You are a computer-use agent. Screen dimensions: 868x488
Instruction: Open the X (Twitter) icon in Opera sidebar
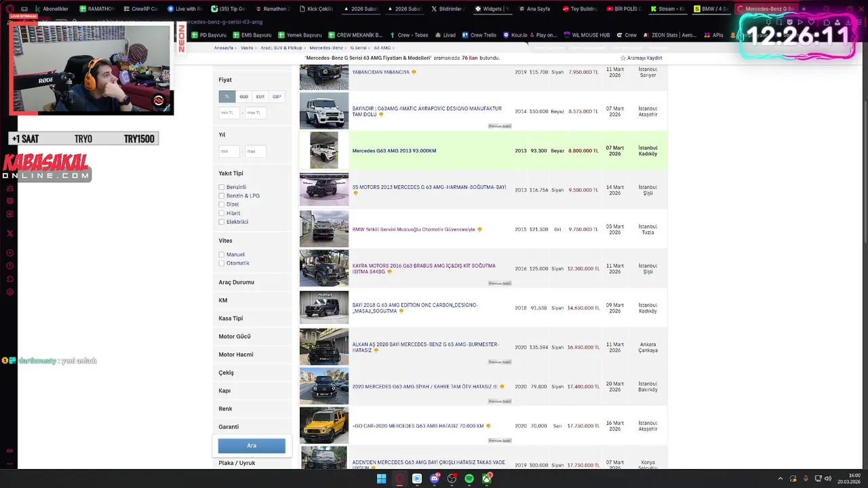[9, 233]
